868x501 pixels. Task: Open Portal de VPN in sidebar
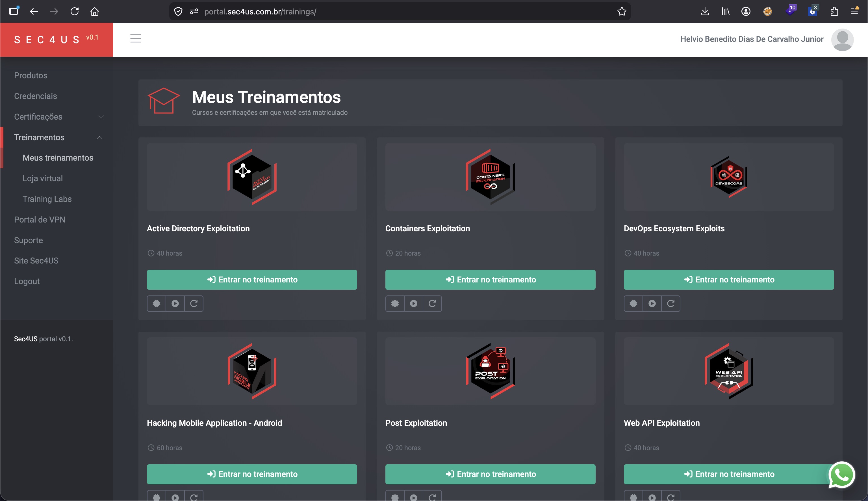tap(40, 219)
